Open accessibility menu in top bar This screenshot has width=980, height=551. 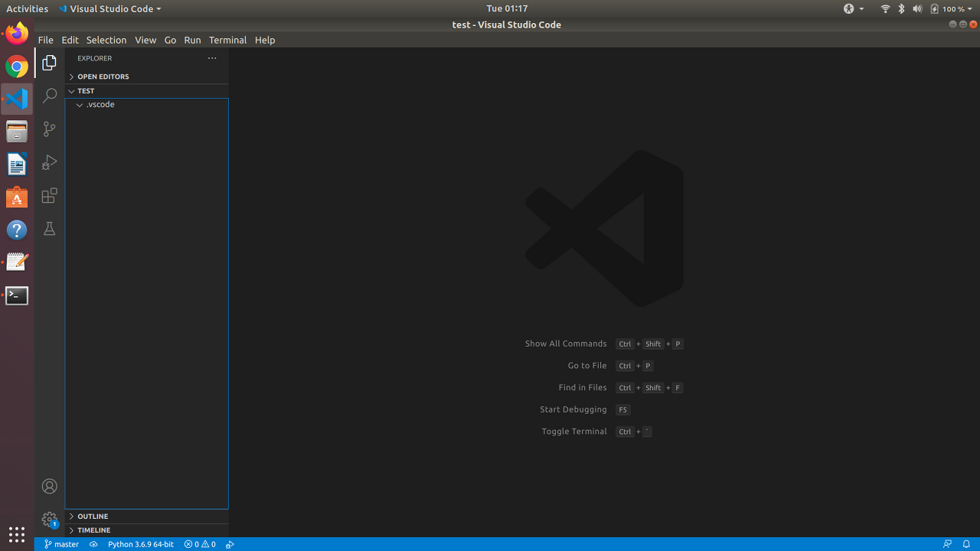click(853, 8)
